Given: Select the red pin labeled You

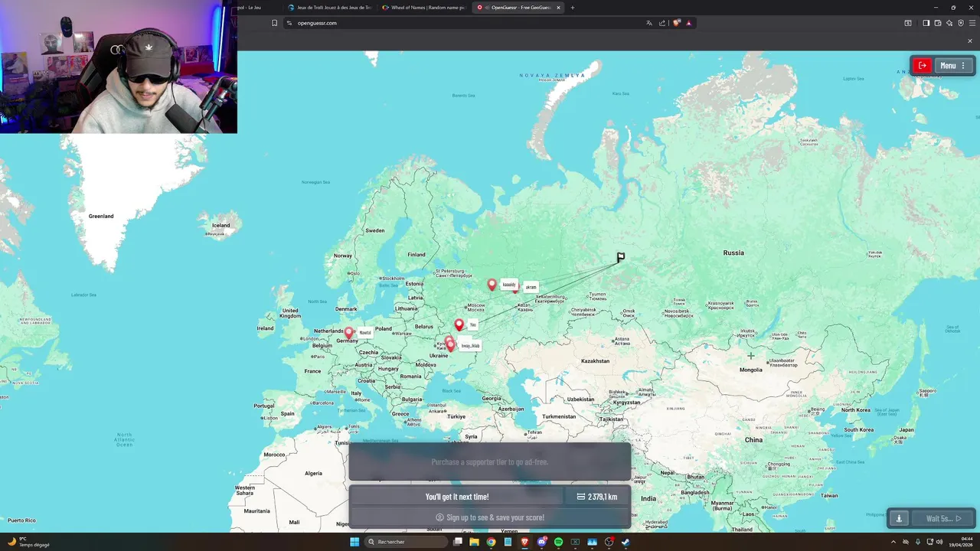Looking at the screenshot, I should [x=459, y=325].
